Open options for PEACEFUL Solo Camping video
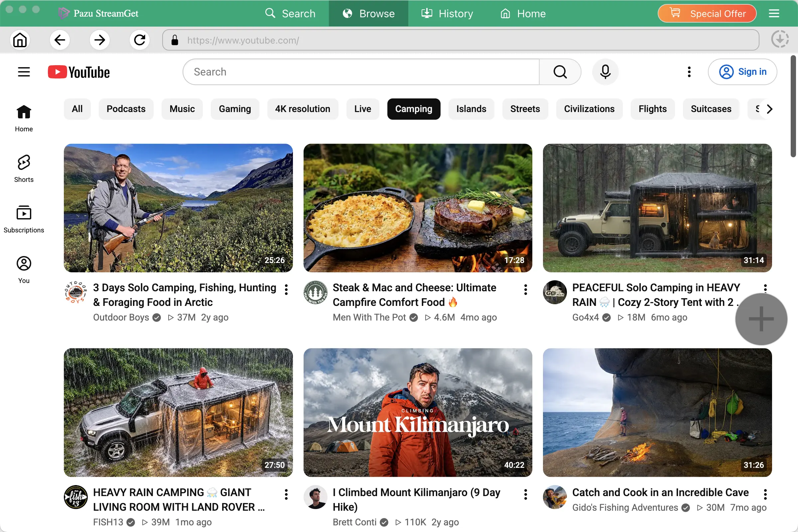 [765, 288]
